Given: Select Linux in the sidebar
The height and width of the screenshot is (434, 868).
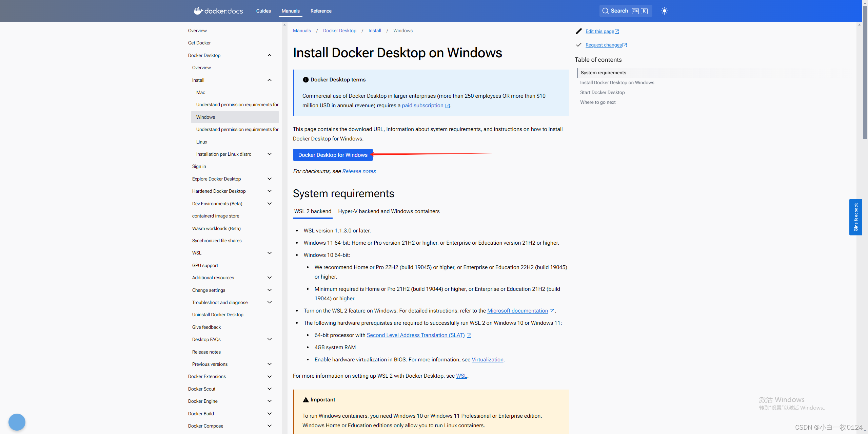Looking at the screenshot, I should [201, 142].
